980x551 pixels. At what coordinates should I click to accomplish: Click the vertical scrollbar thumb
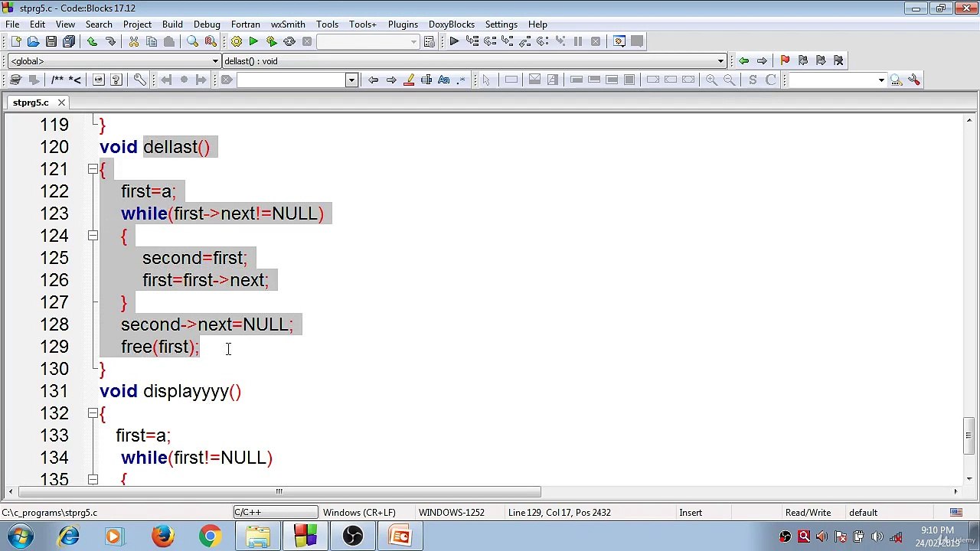click(x=969, y=436)
